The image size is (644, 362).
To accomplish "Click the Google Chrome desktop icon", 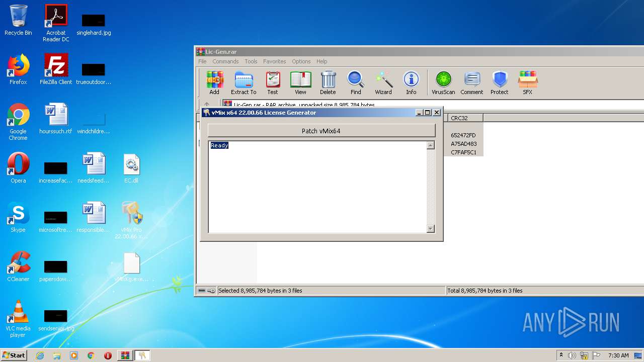I will pos(18,122).
